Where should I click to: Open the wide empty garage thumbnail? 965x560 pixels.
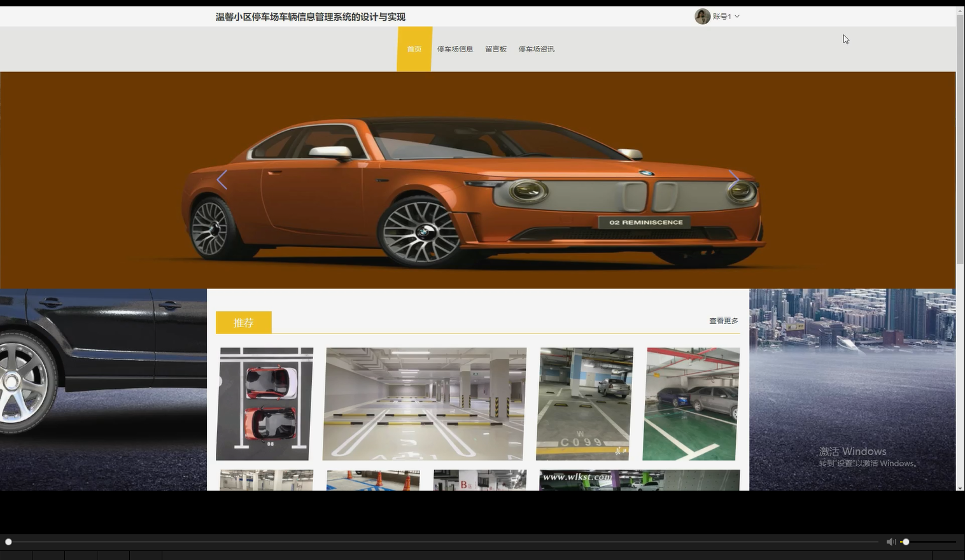point(425,403)
